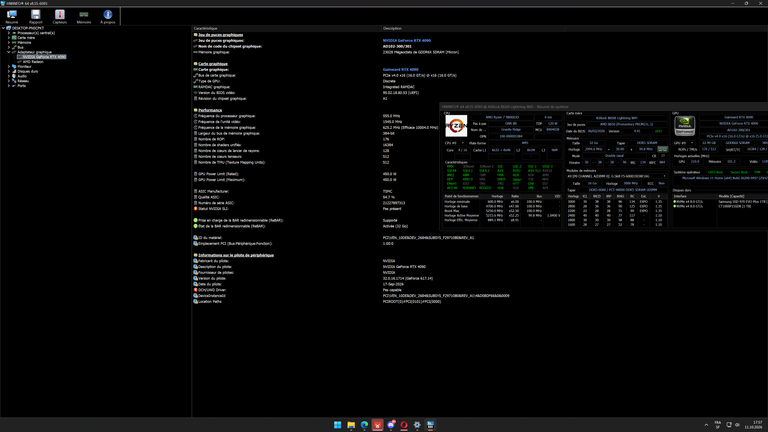Expand the Moniteur tree node
768x432 pixels.
[9, 67]
